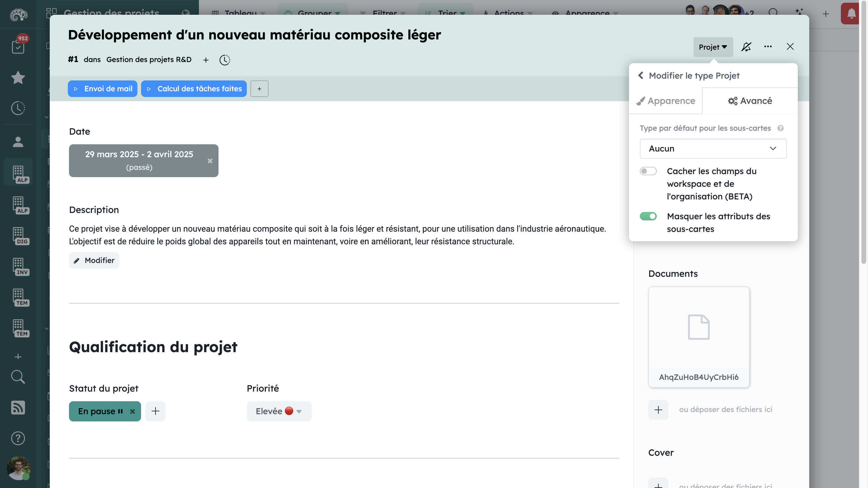Open recent items via the clock icon
The image size is (868, 488).
(17, 108)
